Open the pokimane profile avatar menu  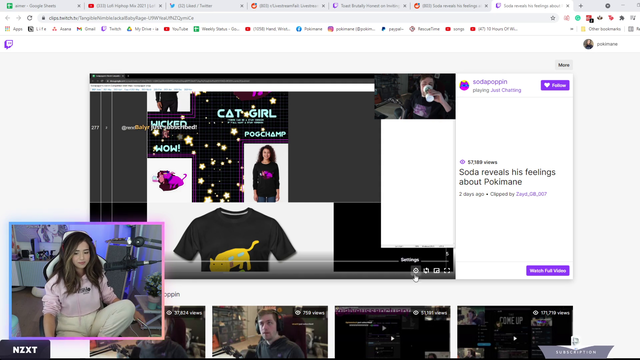point(588,44)
